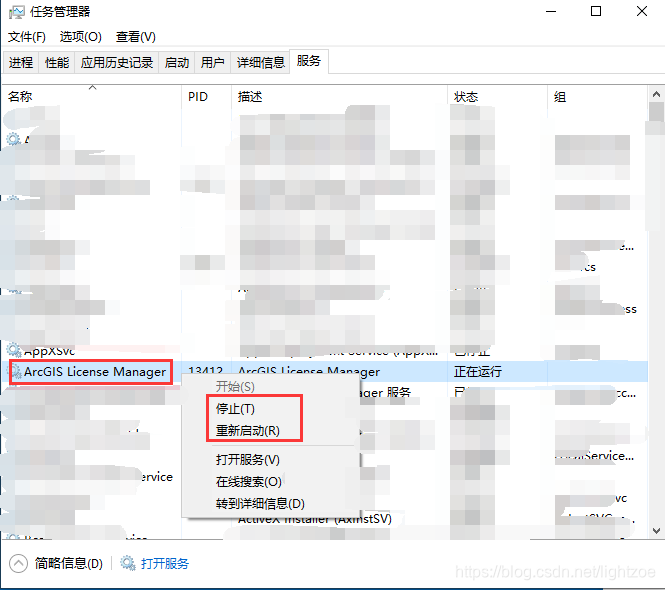This screenshot has height=590, width=665.
Task: Switch to the 启动 tab
Action: pyautogui.click(x=177, y=63)
